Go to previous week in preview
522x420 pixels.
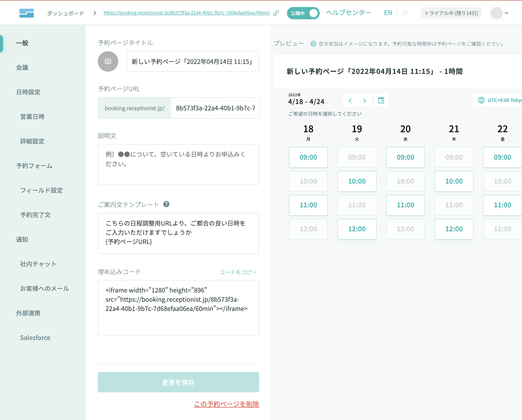(350, 101)
